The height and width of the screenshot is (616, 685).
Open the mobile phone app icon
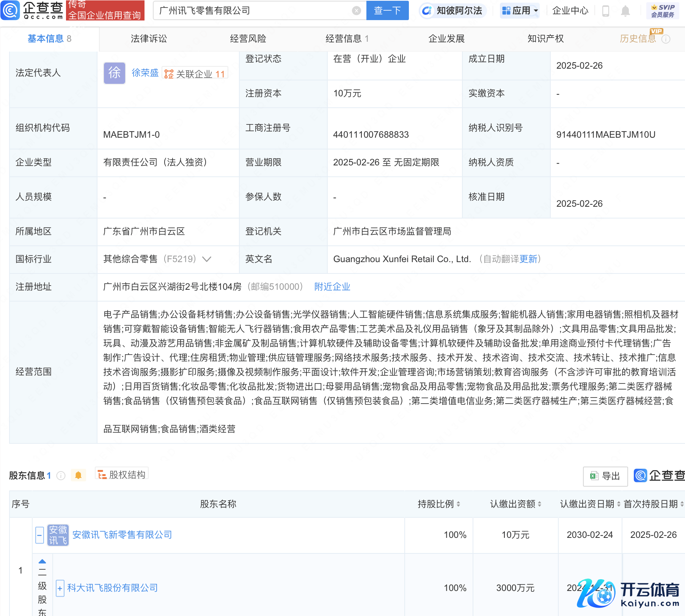coord(605,11)
